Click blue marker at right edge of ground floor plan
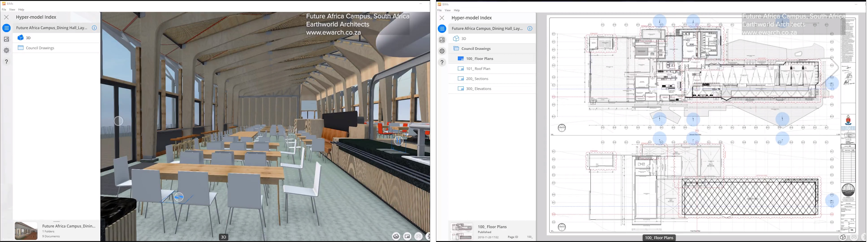 pos(832,84)
